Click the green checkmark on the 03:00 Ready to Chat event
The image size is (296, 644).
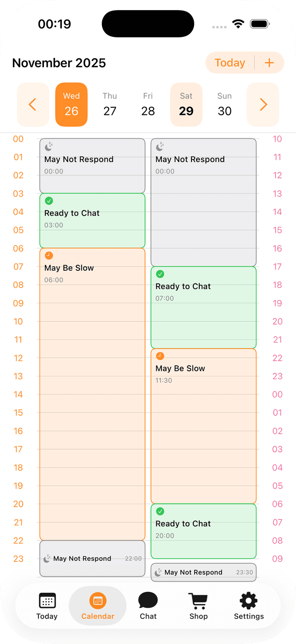pyautogui.click(x=49, y=200)
